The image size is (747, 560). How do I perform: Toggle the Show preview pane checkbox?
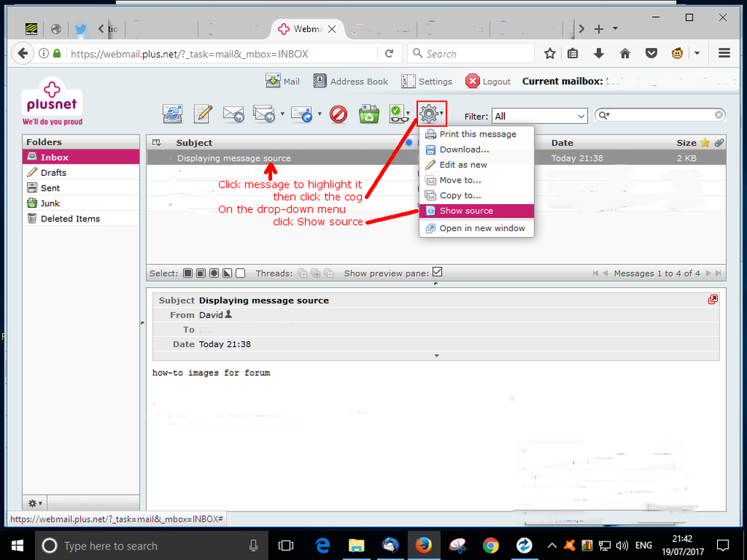point(437,272)
